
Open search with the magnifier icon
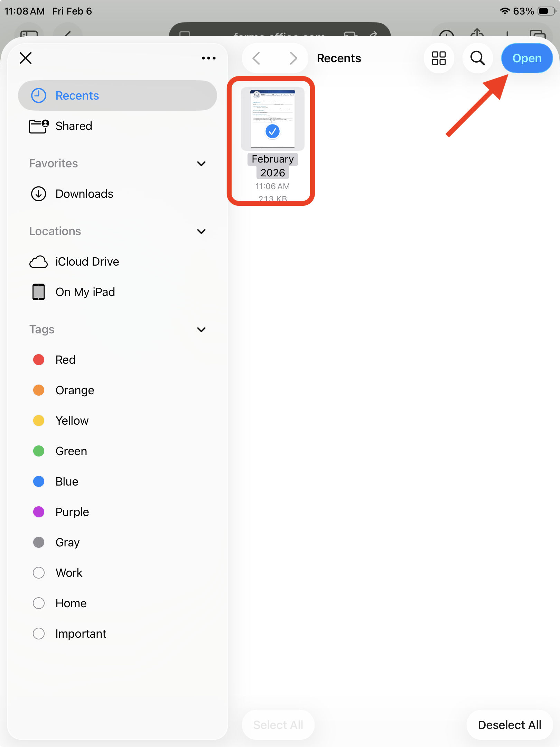pyautogui.click(x=478, y=58)
